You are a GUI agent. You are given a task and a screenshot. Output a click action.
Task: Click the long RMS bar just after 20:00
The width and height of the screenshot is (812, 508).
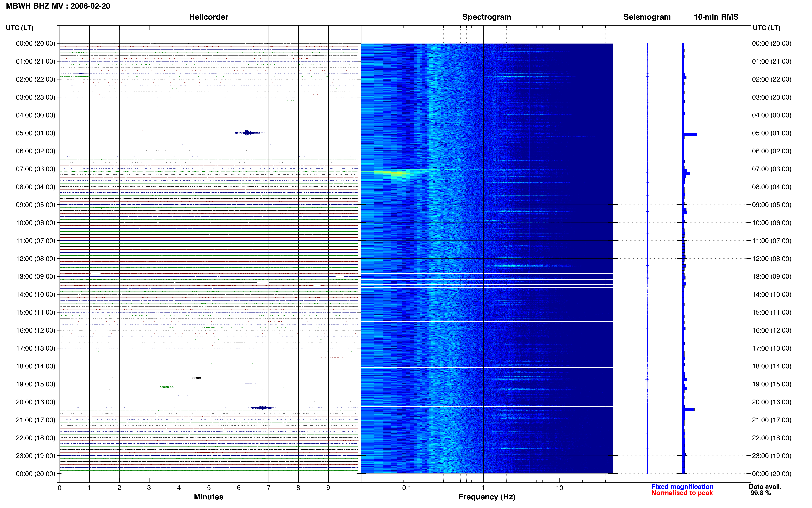coord(688,409)
